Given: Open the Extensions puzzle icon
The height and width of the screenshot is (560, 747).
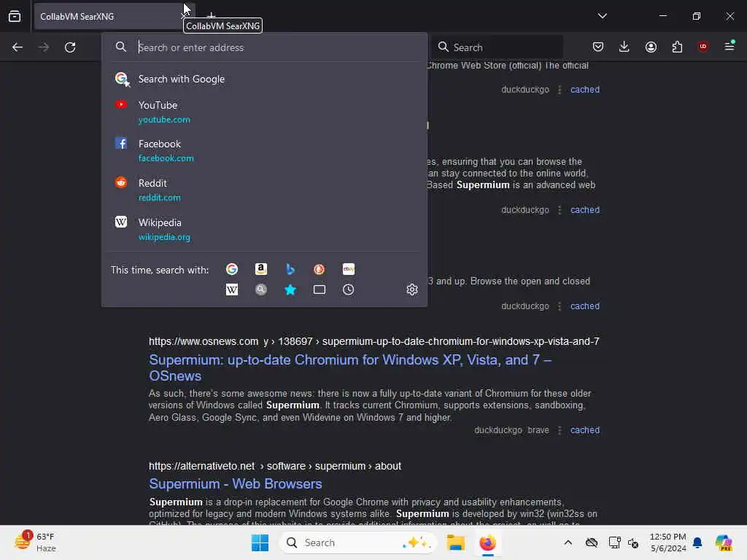Looking at the screenshot, I should pos(677,47).
